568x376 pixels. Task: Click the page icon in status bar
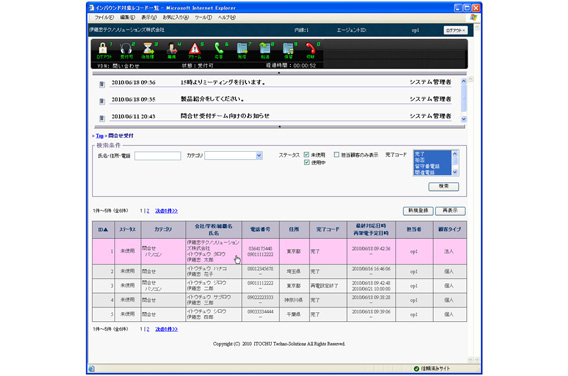pyautogui.click(x=92, y=369)
